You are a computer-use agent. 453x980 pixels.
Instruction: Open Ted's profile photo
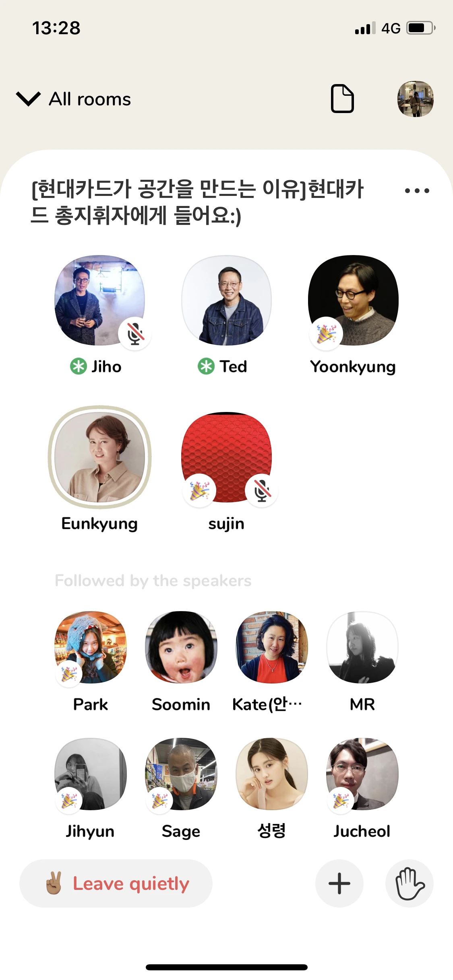pyautogui.click(x=227, y=300)
